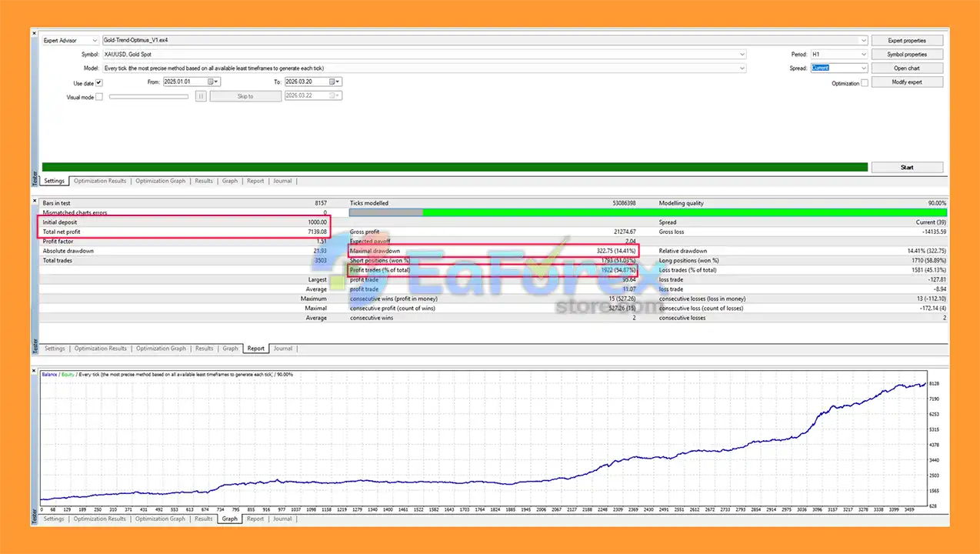
Task: Enable the Visual mode checkbox
Action: 98,97
